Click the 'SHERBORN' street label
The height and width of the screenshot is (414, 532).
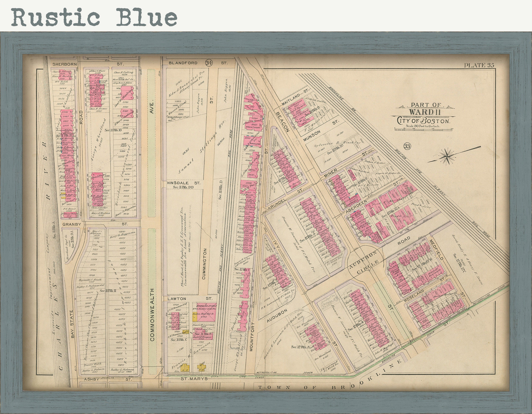[65, 64]
